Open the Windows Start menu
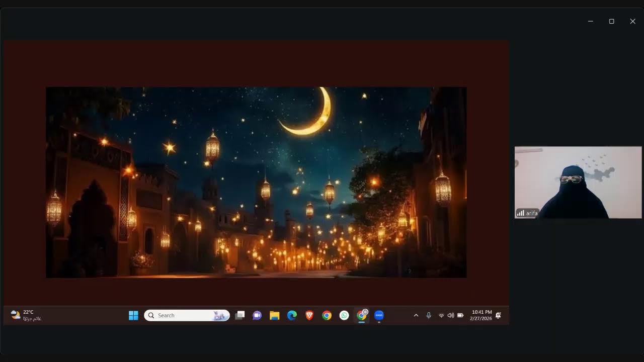Image resolution: width=644 pixels, height=362 pixels. coord(133,315)
